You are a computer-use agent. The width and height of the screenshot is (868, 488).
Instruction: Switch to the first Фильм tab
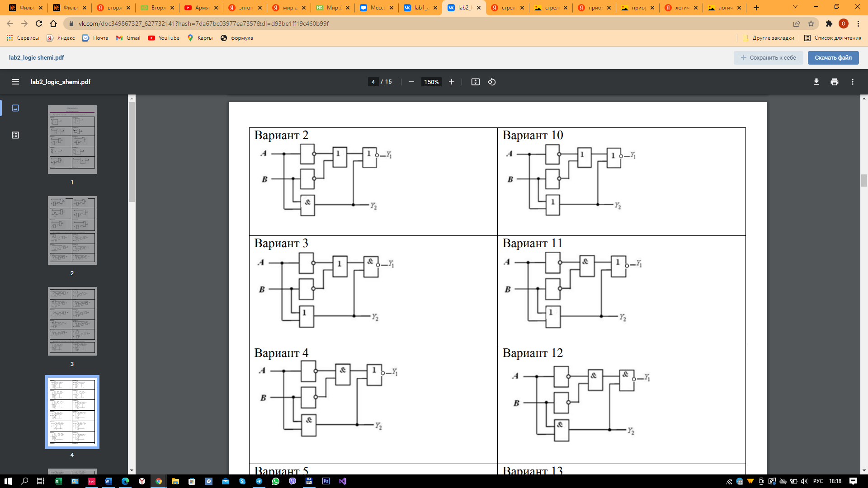click(x=26, y=8)
